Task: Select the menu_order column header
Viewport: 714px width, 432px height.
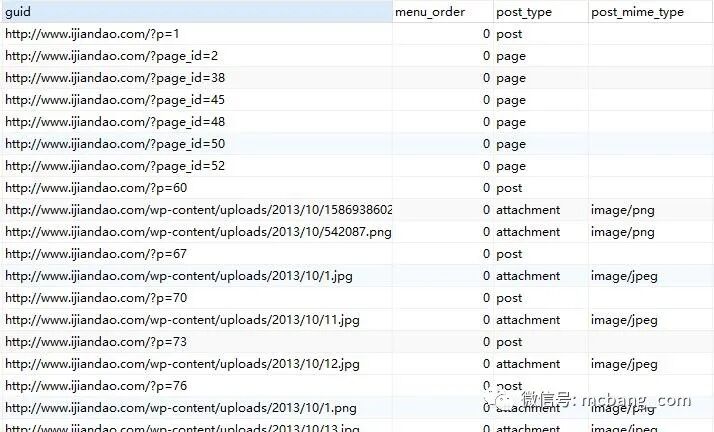Action: pos(443,11)
